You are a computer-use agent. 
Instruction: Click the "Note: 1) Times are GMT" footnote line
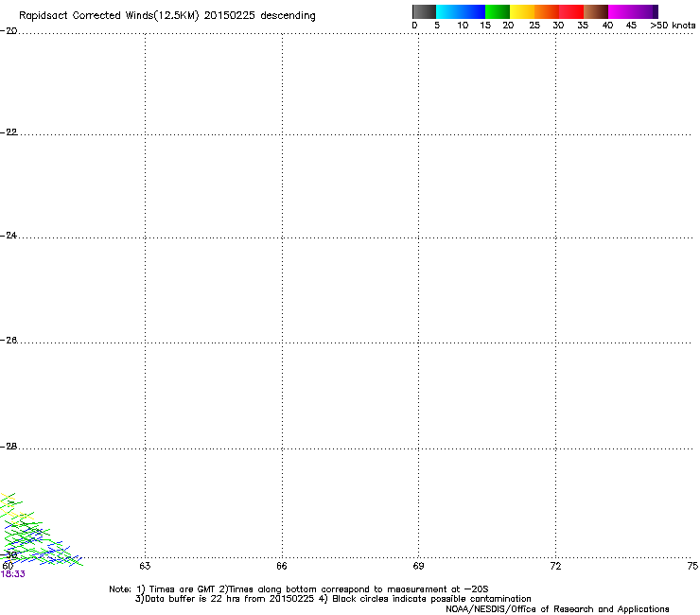(299, 589)
